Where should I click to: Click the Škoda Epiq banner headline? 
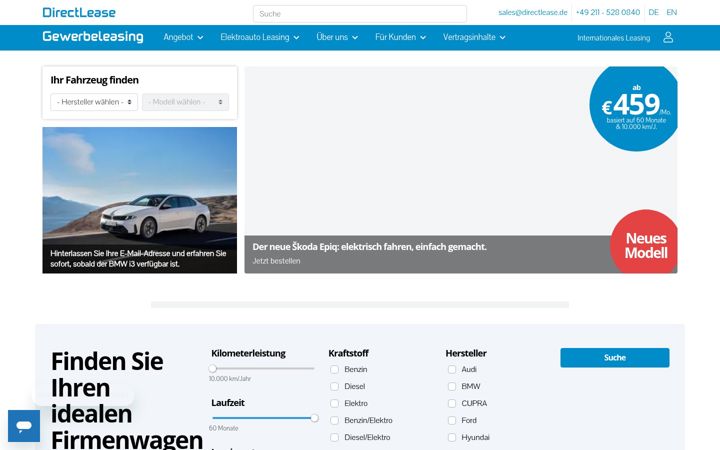tap(369, 247)
